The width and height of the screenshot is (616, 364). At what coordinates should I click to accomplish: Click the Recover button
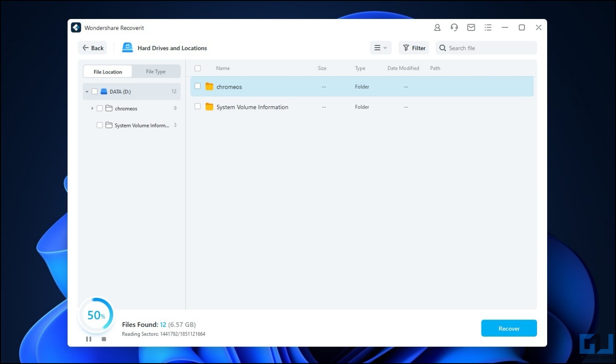pyautogui.click(x=509, y=328)
